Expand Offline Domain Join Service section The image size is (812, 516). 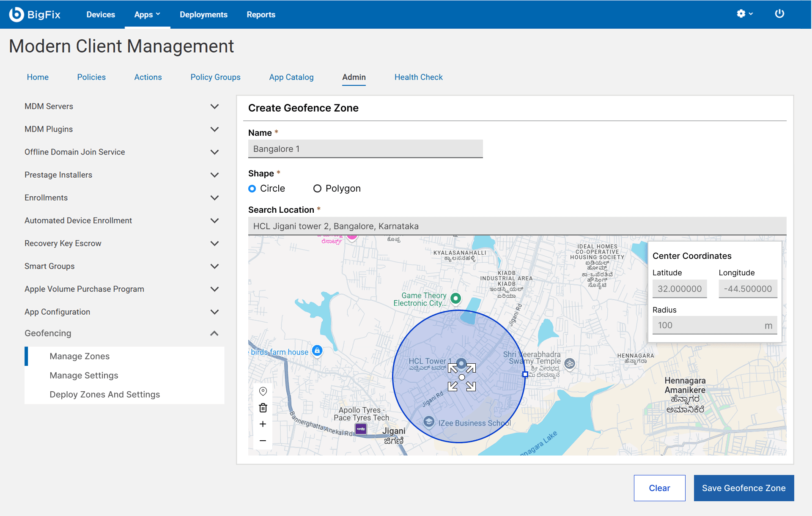tap(215, 152)
